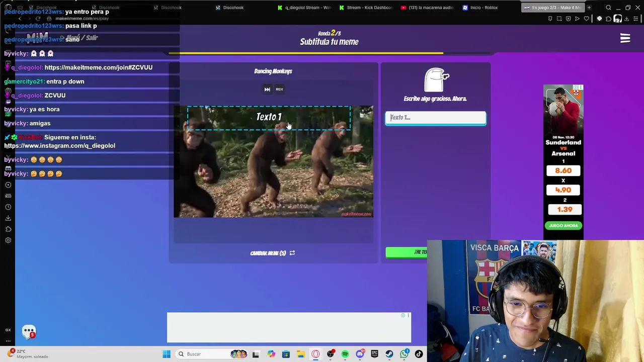The height and width of the screenshot is (362, 644).
Task: Close the Sunderland Arsenal side ad
Action: pyautogui.click(x=581, y=87)
